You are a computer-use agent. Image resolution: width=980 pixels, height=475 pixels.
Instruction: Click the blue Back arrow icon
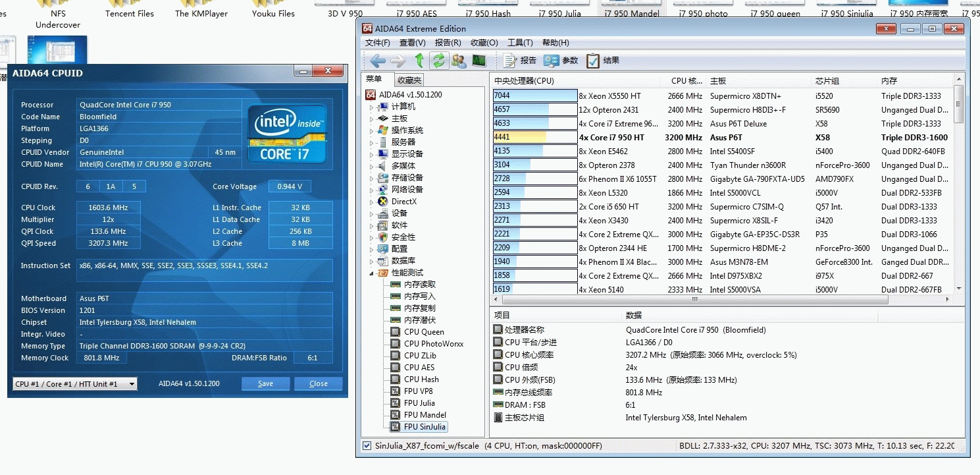(378, 61)
